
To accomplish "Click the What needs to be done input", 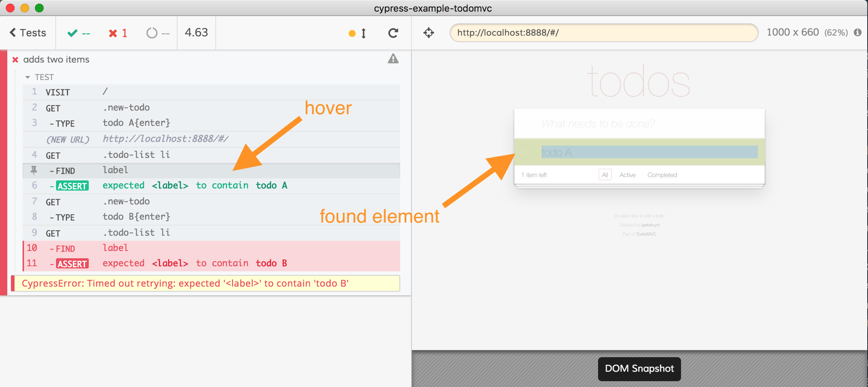I will (639, 124).
